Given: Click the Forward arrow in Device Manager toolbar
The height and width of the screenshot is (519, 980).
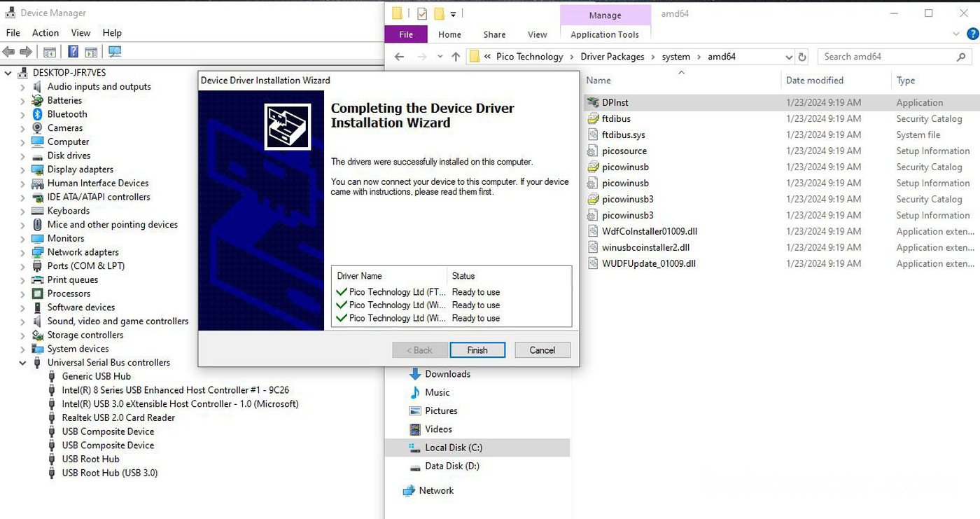Looking at the screenshot, I should (x=26, y=52).
